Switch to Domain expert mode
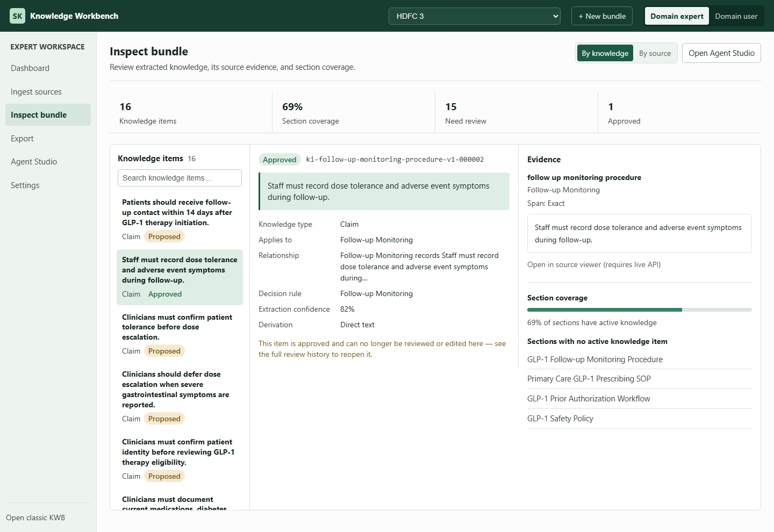 [677, 16]
